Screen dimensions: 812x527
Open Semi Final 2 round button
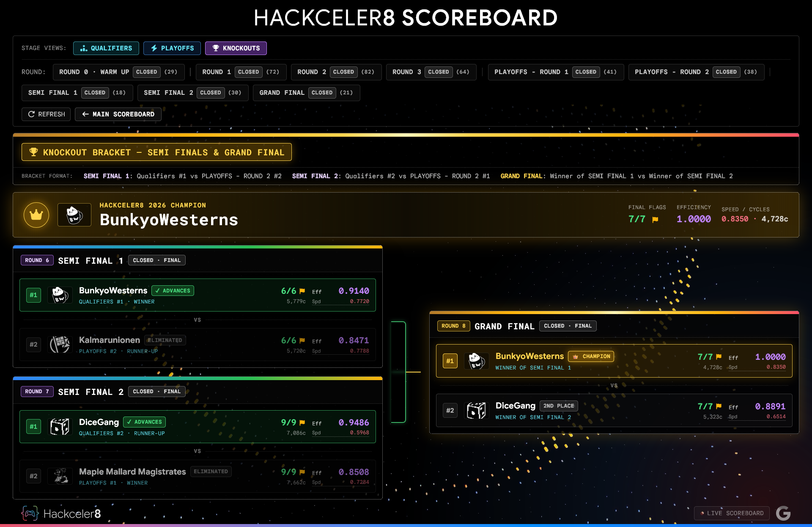click(193, 93)
